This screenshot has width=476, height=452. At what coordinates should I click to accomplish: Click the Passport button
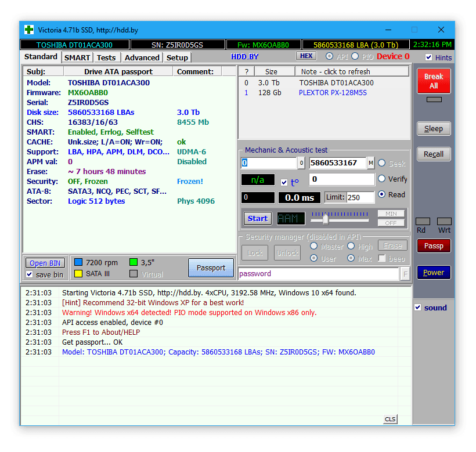tap(211, 268)
